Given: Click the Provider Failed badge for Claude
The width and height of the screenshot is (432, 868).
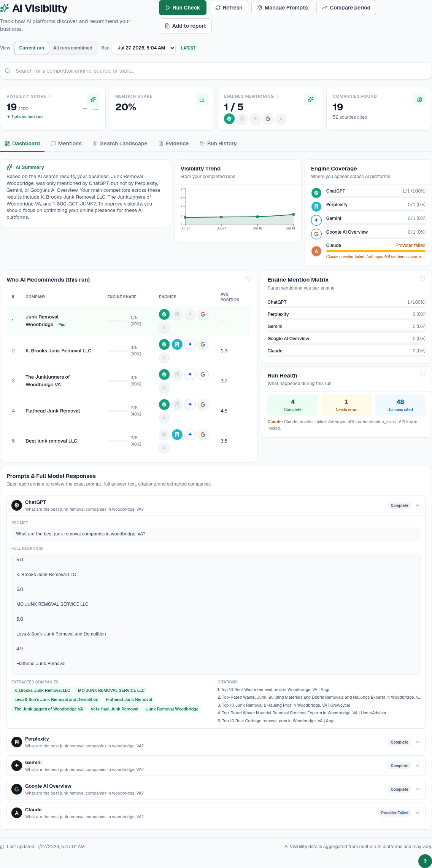Looking at the screenshot, I should 395,813.
